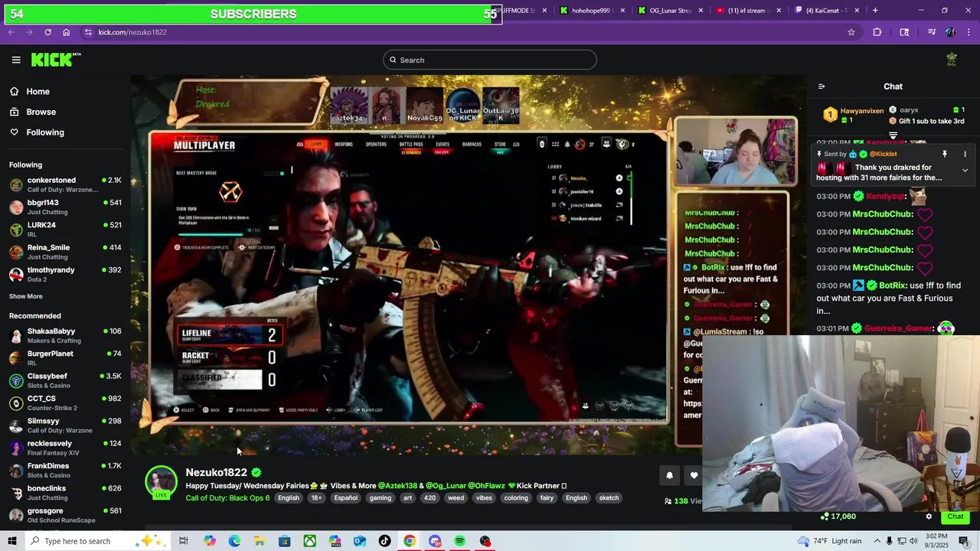The height and width of the screenshot is (551, 980).
Task: Open Spotify from the taskbar
Action: (x=459, y=541)
